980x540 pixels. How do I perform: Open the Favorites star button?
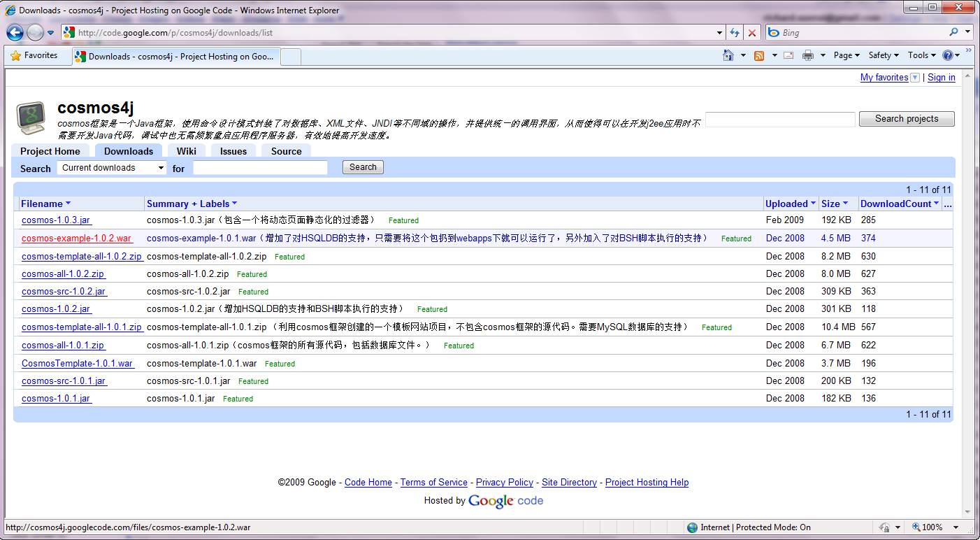click(x=34, y=55)
